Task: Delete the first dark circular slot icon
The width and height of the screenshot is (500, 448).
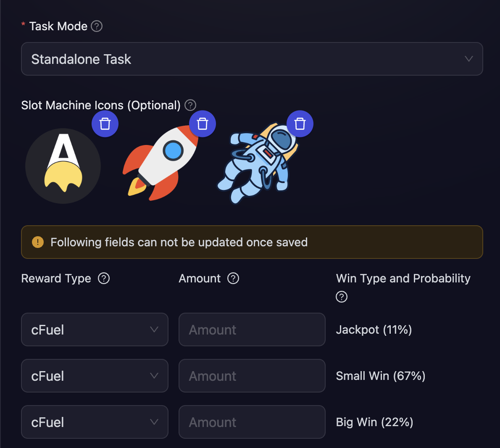Action: point(105,124)
